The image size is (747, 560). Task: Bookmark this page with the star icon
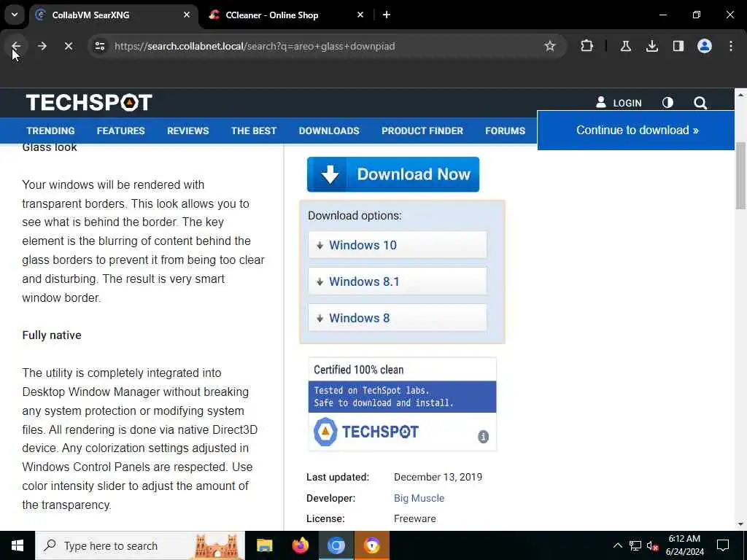[x=550, y=46]
